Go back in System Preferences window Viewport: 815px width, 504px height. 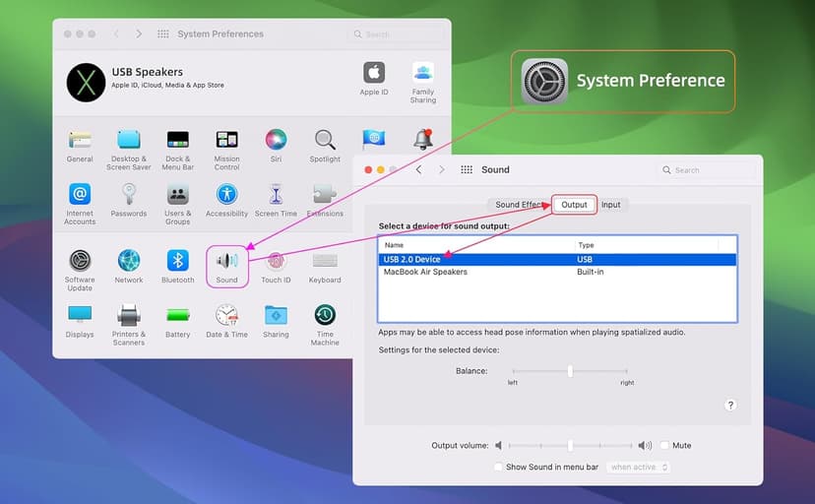click(116, 33)
